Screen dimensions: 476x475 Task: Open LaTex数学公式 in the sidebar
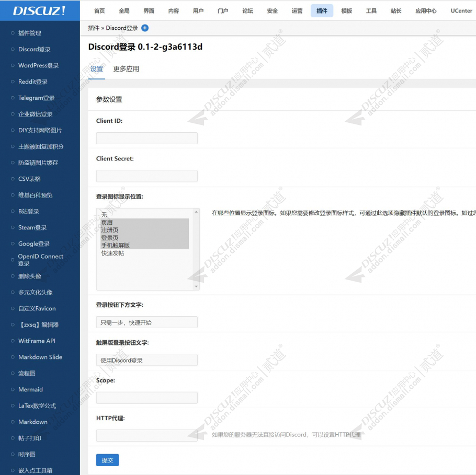click(37, 406)
